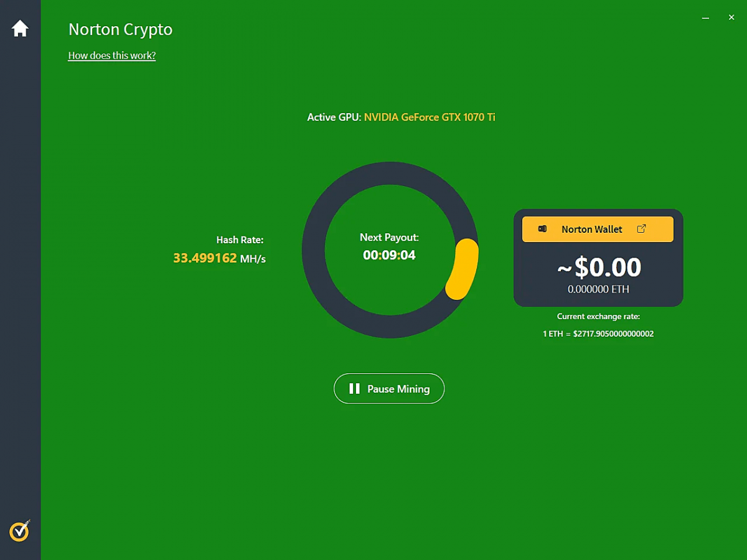Click the Norton Crypto page title
Screen dimensions: 747x560
120,29
